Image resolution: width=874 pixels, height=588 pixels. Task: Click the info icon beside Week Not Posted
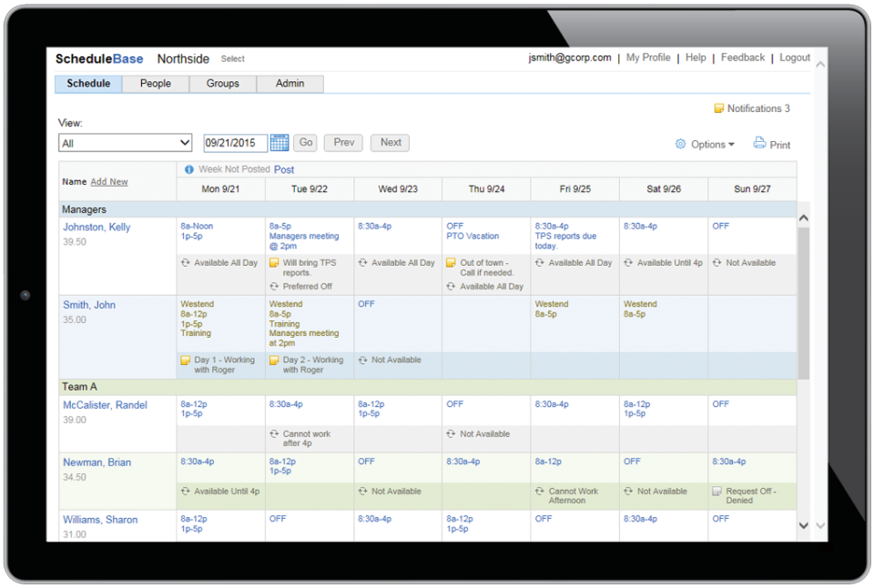pos(190,169)
